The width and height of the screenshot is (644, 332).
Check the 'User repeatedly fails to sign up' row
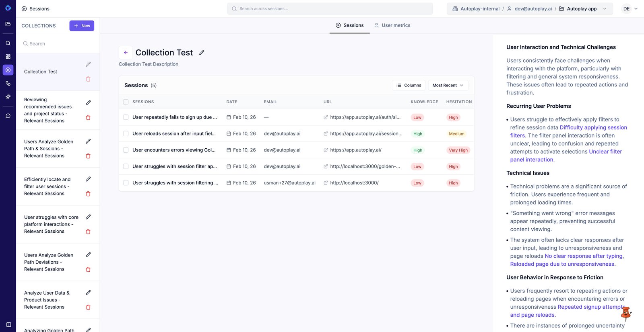click(126, 117)
